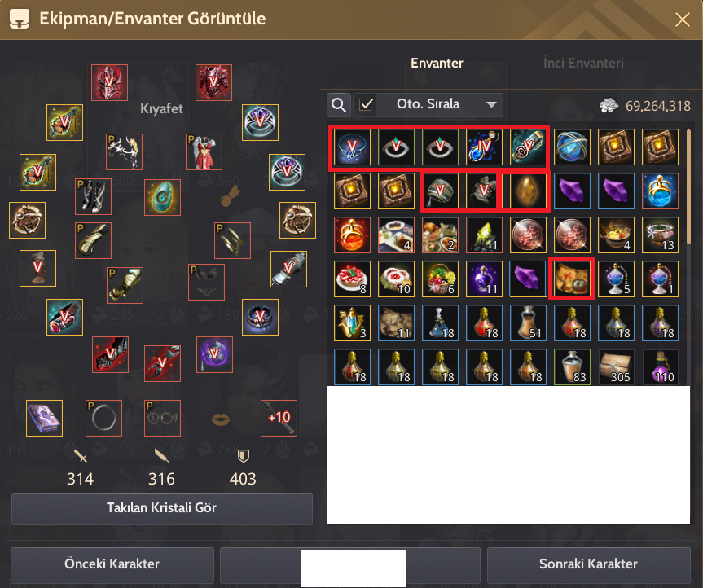This screenshot has height=588, width=703.
Task: Click the Takılan Kristali Gör button
Action: pyautogui.click(x=161, y=508)
